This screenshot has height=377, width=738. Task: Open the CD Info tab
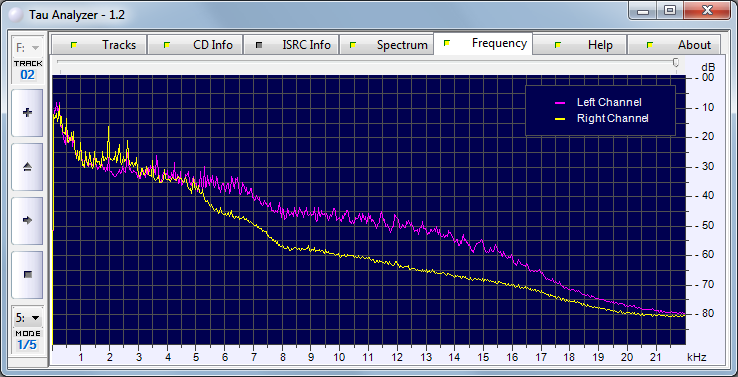195,45
